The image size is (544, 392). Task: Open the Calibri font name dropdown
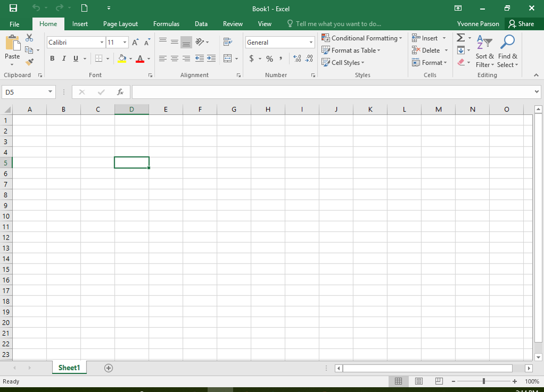101,42
